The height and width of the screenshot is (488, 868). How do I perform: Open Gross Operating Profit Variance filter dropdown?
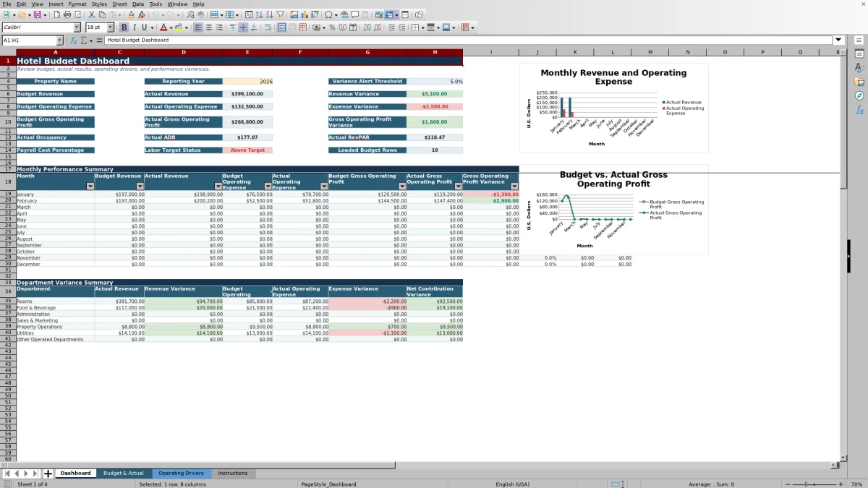[x=514, y=187]
